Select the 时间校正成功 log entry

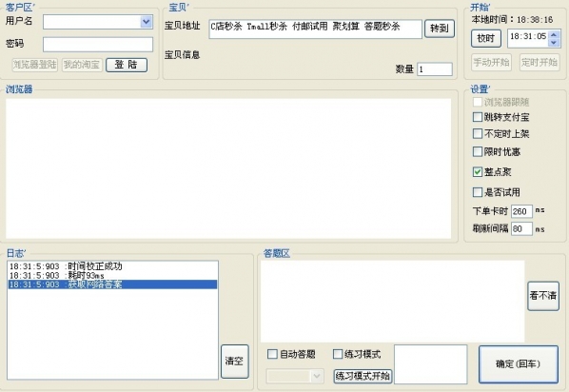tap(112, 266)
